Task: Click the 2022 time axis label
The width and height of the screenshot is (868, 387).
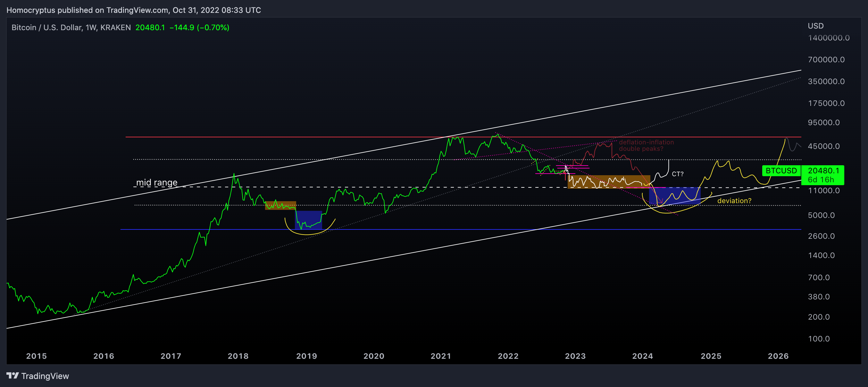Action: pyautogui.click(x=508, y=356)
